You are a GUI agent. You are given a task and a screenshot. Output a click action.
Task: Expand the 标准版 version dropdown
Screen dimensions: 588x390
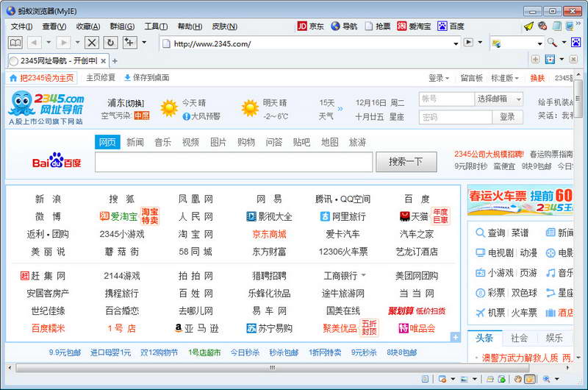(x=505, y=78)
